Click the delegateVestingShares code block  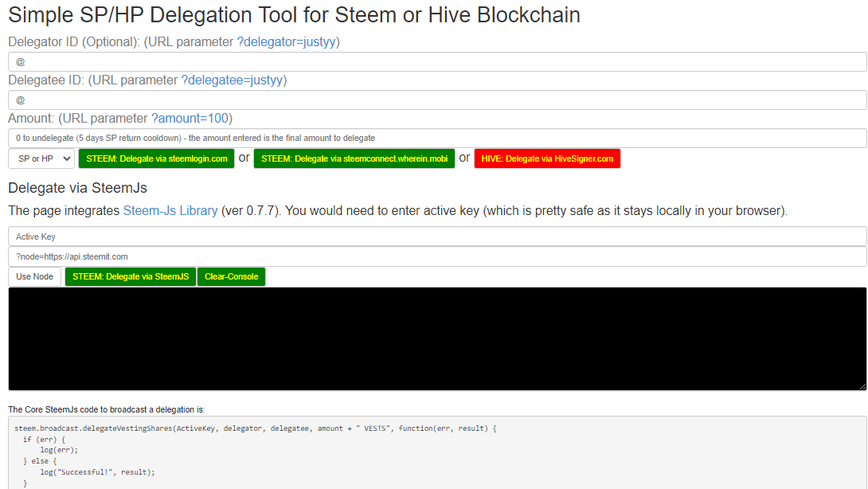(437, 453)
